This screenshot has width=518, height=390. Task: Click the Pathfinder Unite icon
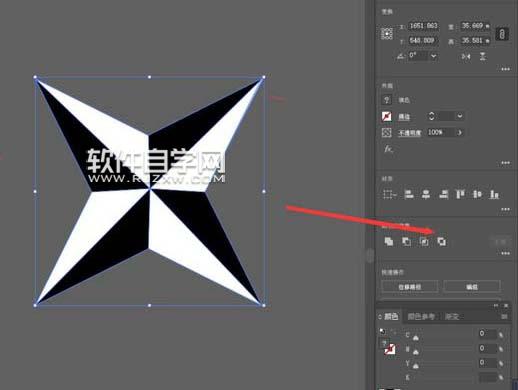(x=389, y=241)
